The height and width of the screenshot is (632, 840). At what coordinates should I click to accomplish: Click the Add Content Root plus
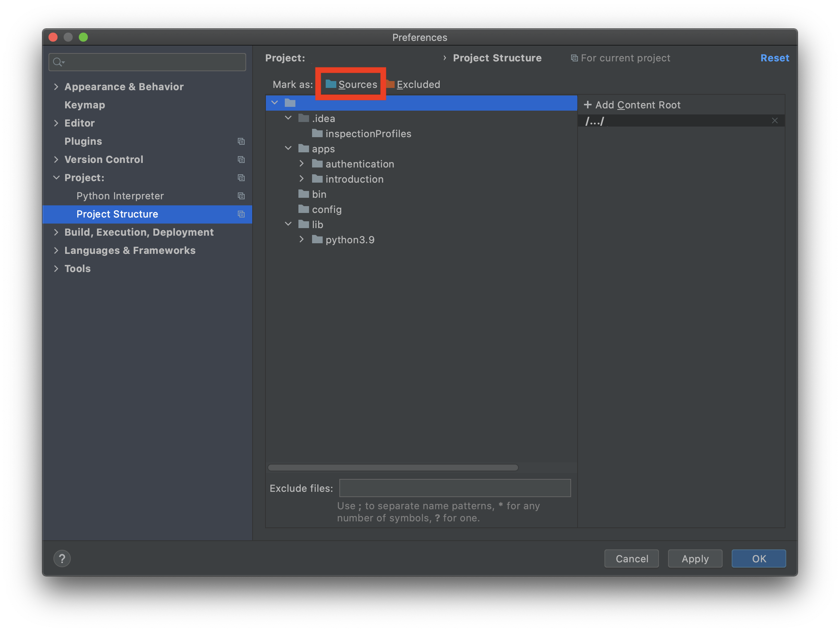click(x=587, y=105)
